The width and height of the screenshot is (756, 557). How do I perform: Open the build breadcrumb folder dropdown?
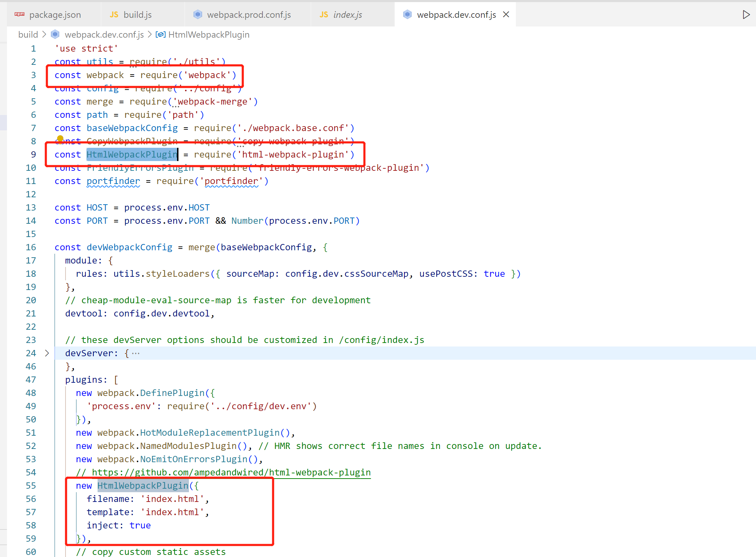click(28, 35)
